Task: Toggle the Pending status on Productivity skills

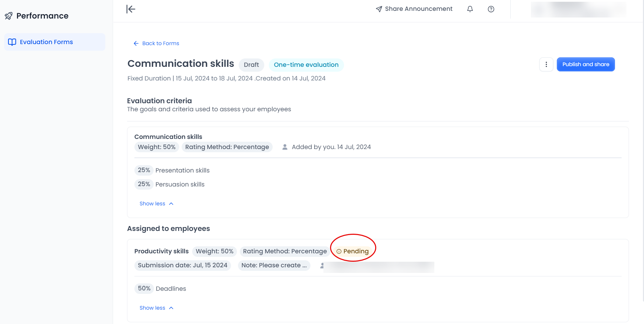Action: pyautogui.click(x=353, y=251)
